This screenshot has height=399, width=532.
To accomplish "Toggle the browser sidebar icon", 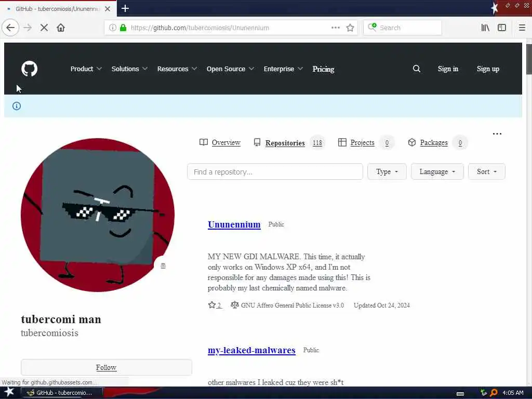I will 502,28.
